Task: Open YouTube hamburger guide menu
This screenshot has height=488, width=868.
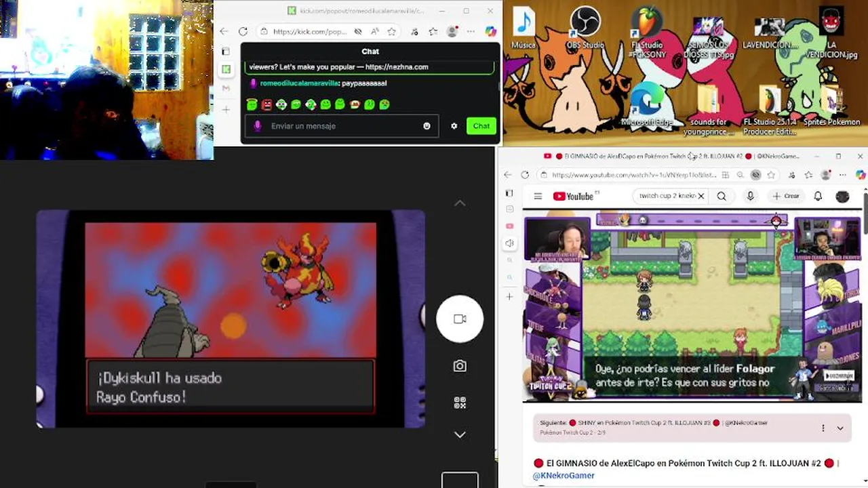Action: pyautogui.click(x=538, y=196)
